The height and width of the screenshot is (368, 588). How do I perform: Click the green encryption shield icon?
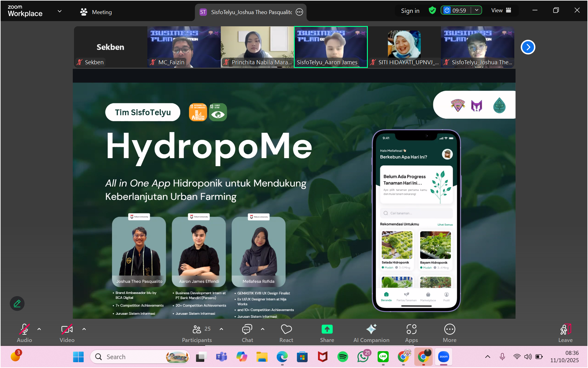432,10
